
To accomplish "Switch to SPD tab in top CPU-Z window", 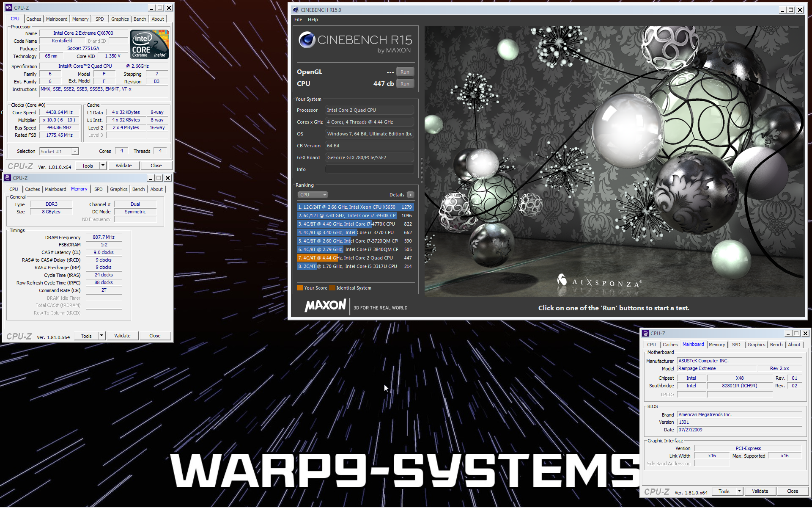I will (x=100, y=19).
